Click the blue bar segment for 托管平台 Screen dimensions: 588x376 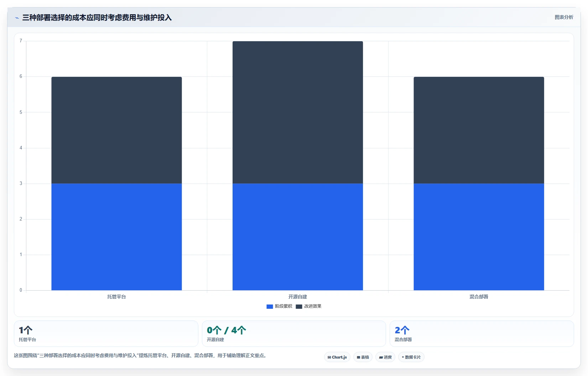coord(116,237)
